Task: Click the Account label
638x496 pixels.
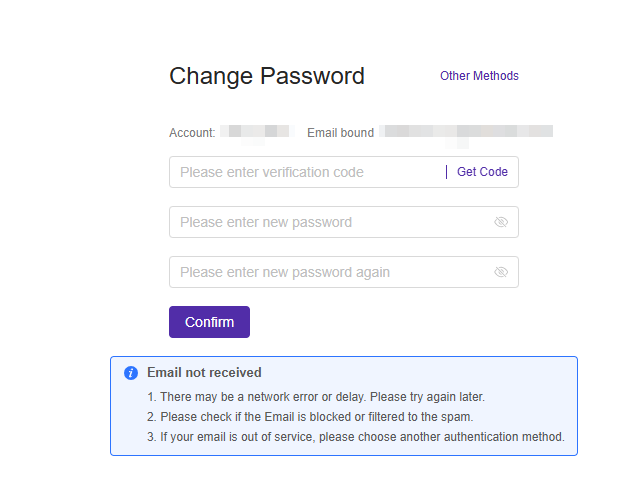Action: point(192,132)
